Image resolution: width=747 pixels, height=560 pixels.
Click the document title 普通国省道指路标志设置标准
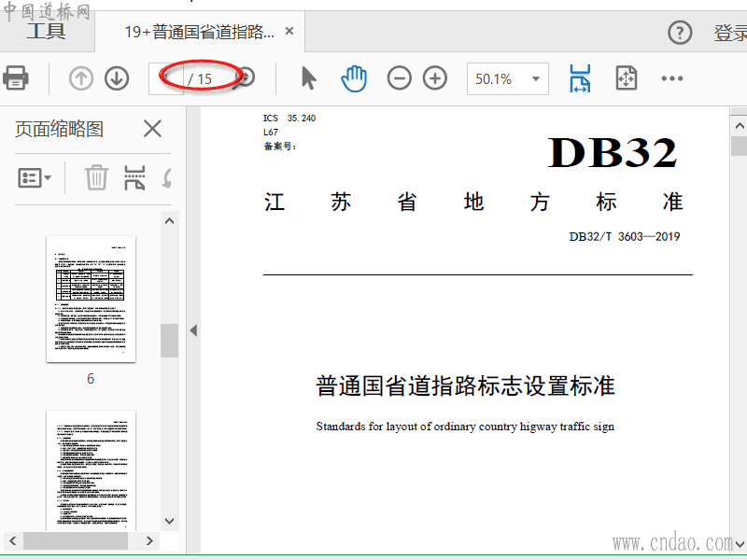tap(465, 385)
